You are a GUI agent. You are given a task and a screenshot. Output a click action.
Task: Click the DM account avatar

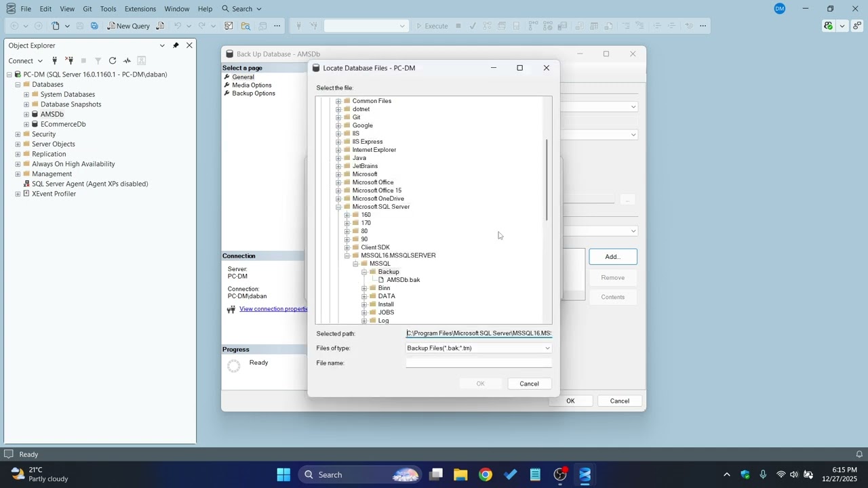pyautogui.click(x=779, y=8)
